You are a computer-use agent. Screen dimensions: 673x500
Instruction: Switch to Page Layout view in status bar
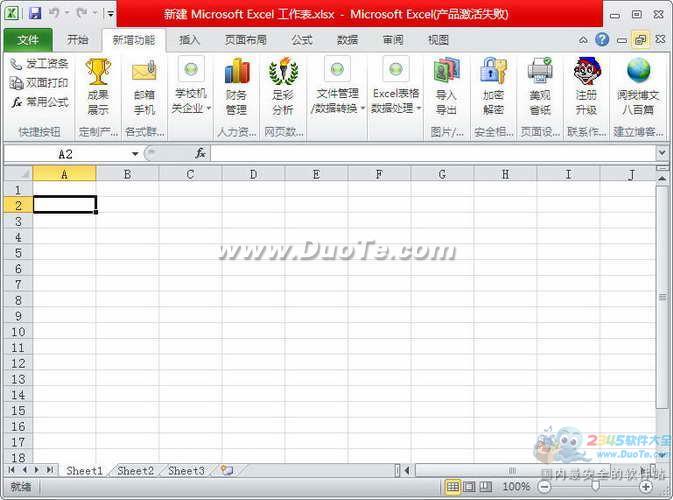pyautogui.click(x=469, y=487)
